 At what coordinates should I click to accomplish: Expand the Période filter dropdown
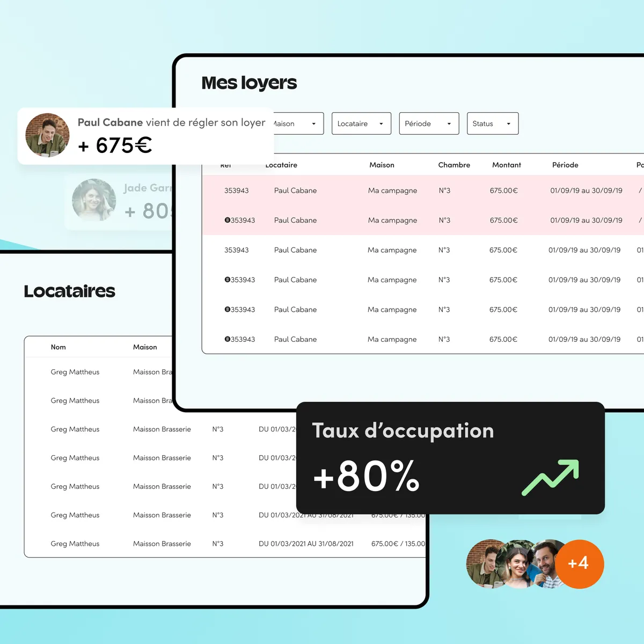click(x=429, y=123)
